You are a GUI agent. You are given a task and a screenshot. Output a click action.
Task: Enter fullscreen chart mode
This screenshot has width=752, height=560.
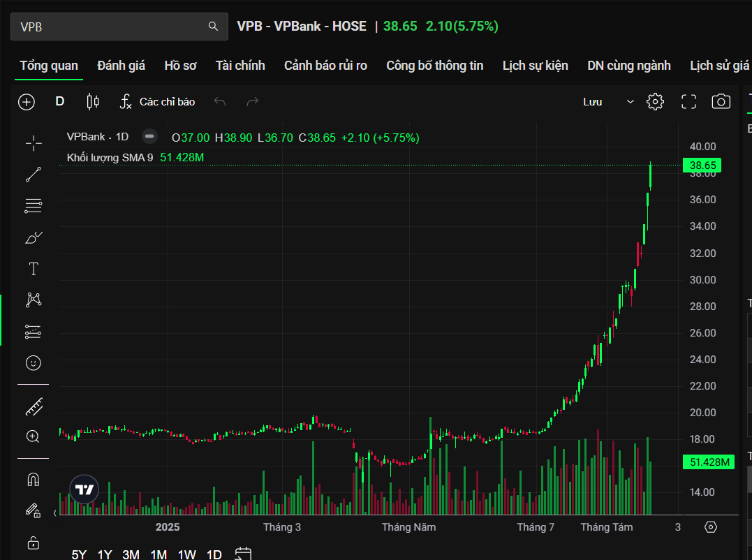click(688, 102)
